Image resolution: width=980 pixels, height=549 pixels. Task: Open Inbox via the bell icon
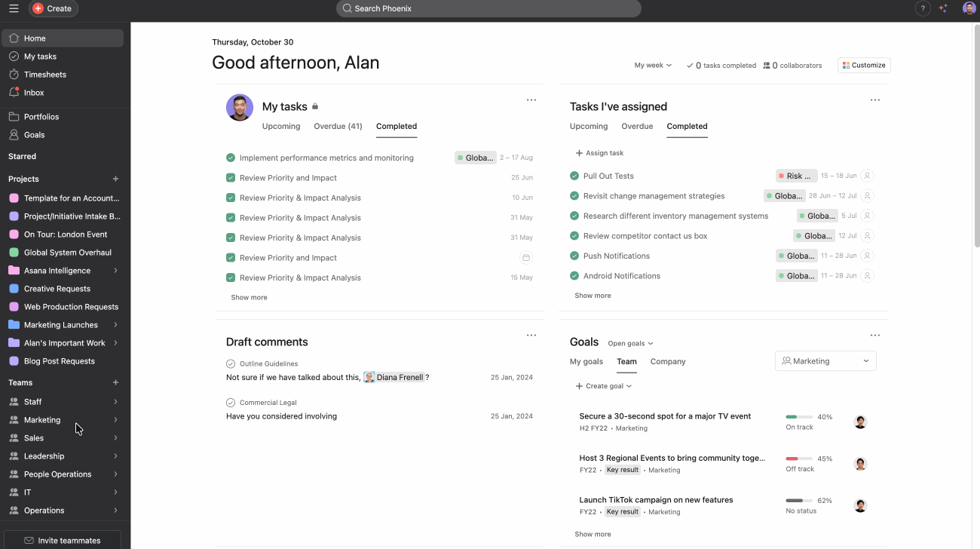(x=14, y=93)
